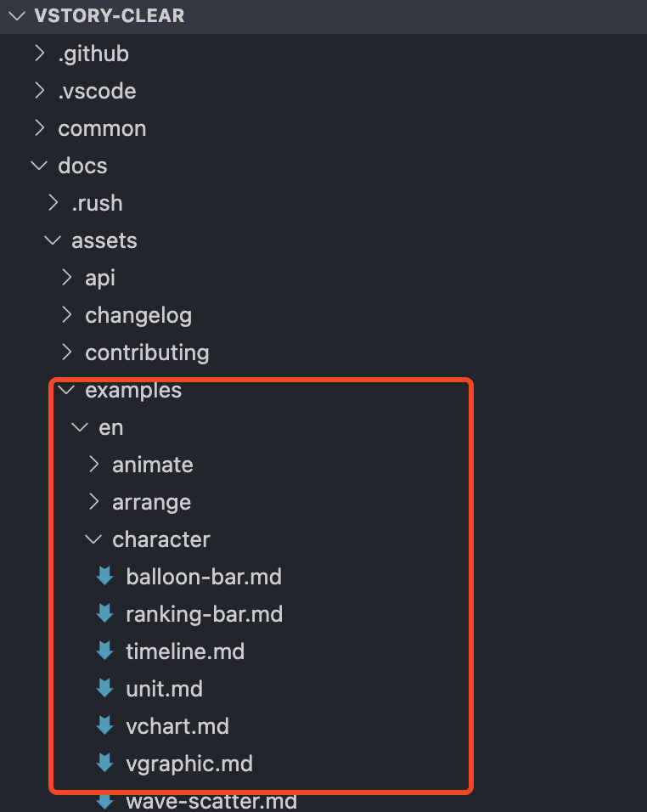Open the vgraphic.md file
The height and width of the screenshot is (812, 647).
coord(189,764)
